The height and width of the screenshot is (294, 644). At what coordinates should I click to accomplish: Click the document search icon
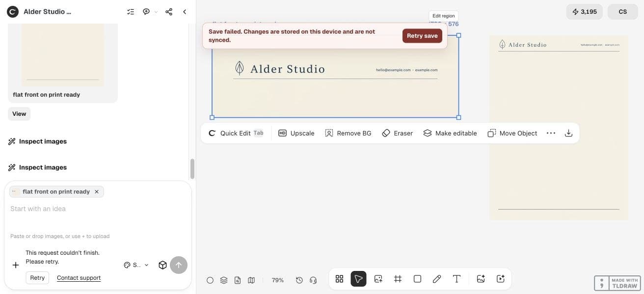tap(238, 280)
